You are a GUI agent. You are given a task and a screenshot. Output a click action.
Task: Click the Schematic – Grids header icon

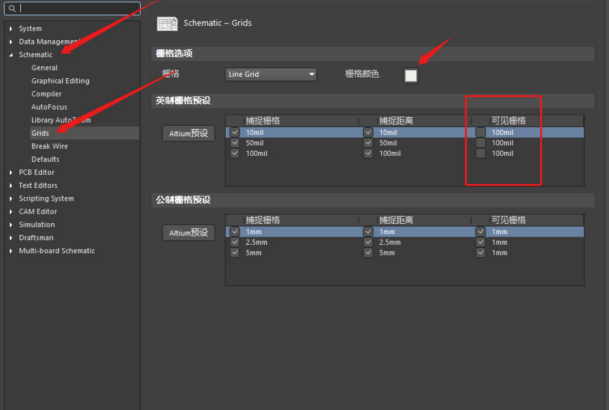point(167,22)
